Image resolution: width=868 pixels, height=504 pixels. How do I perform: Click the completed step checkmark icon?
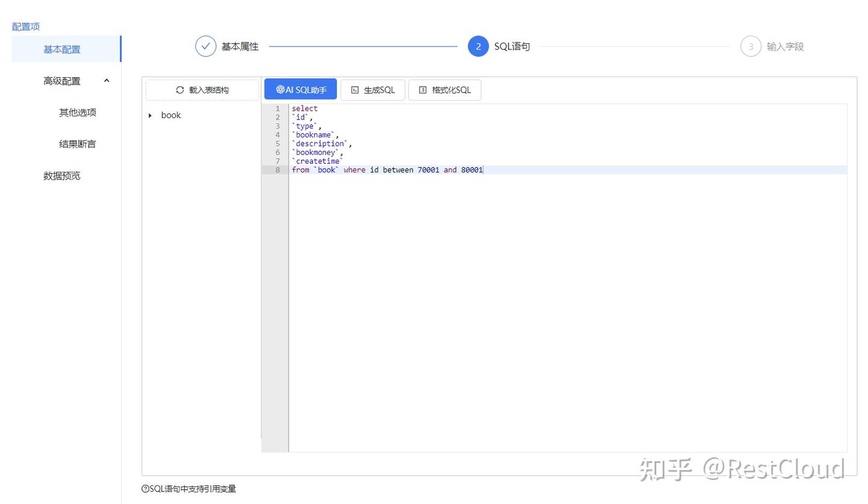[x=206, y=46]
